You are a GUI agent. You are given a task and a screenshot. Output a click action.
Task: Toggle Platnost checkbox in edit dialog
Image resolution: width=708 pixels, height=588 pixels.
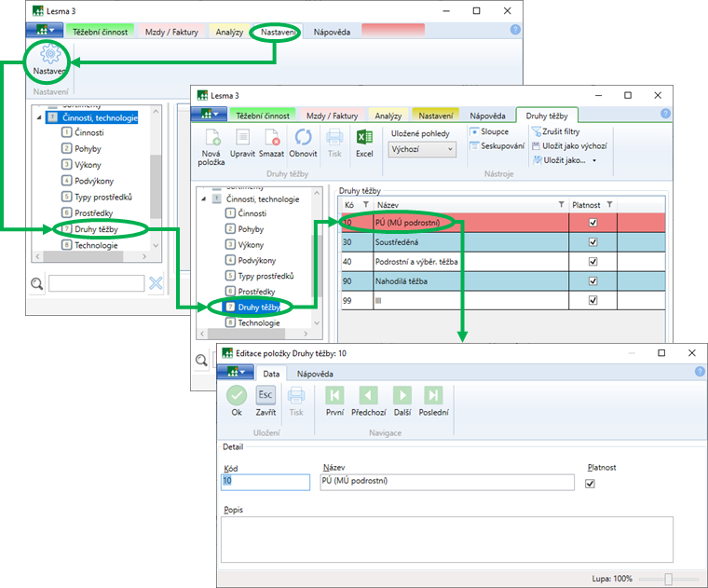589,484
